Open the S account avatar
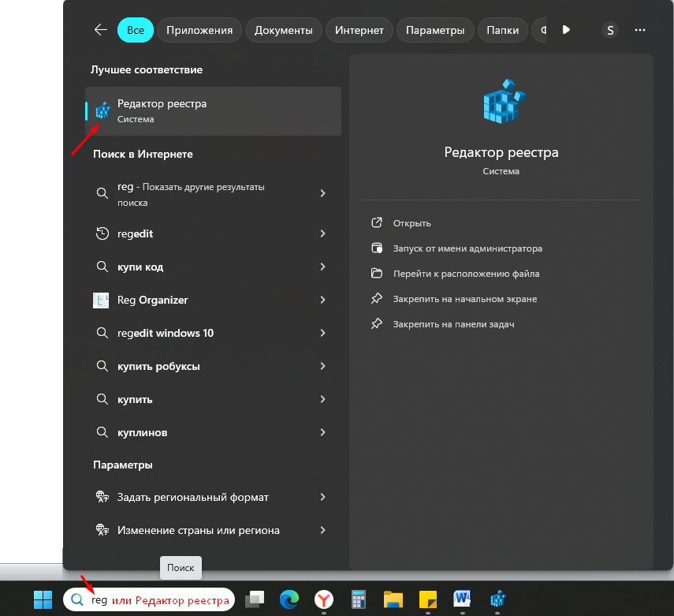The height and width of the screenshot is (616, 674). pos(610,30)
